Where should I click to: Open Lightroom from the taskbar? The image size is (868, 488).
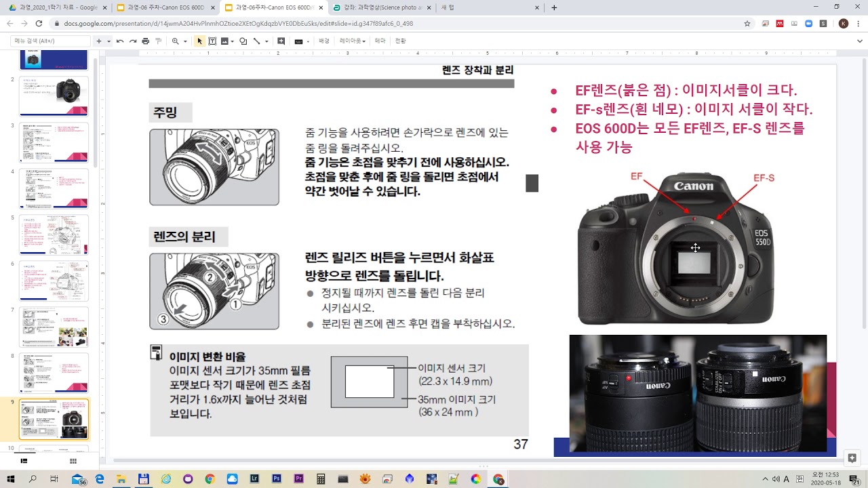(x=254, y=479)
